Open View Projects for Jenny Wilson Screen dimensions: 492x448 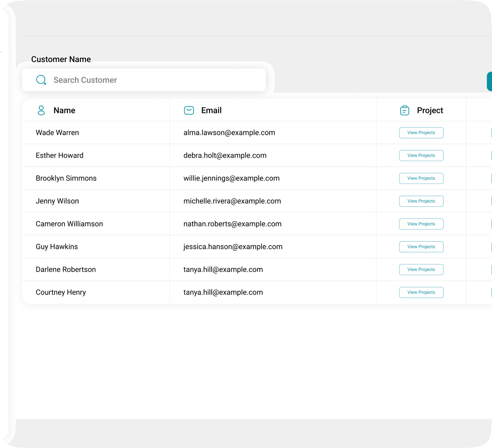[x=421, y=201]
